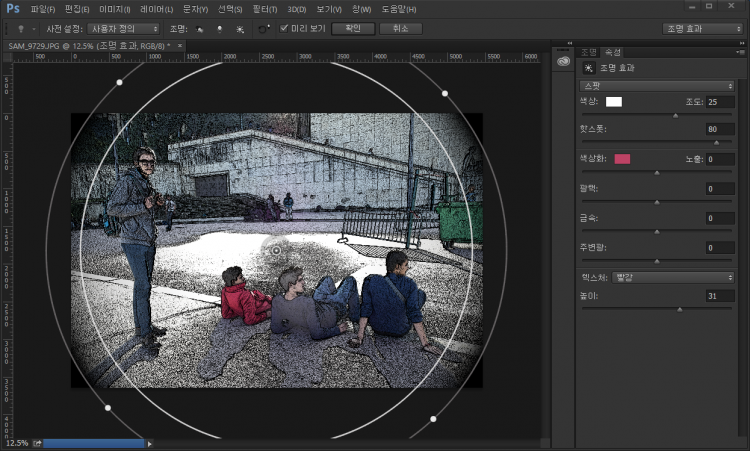This screenshot has height=451, width=750.
Task: Click the white 색상 light color swatch
Action: 614,102
